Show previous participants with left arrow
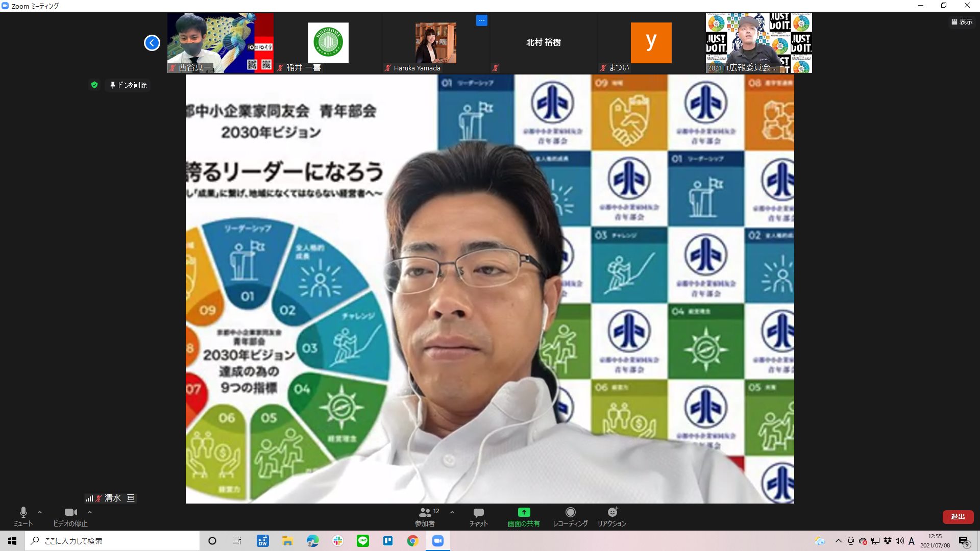 pyautogui.click(x=152, y=43)
